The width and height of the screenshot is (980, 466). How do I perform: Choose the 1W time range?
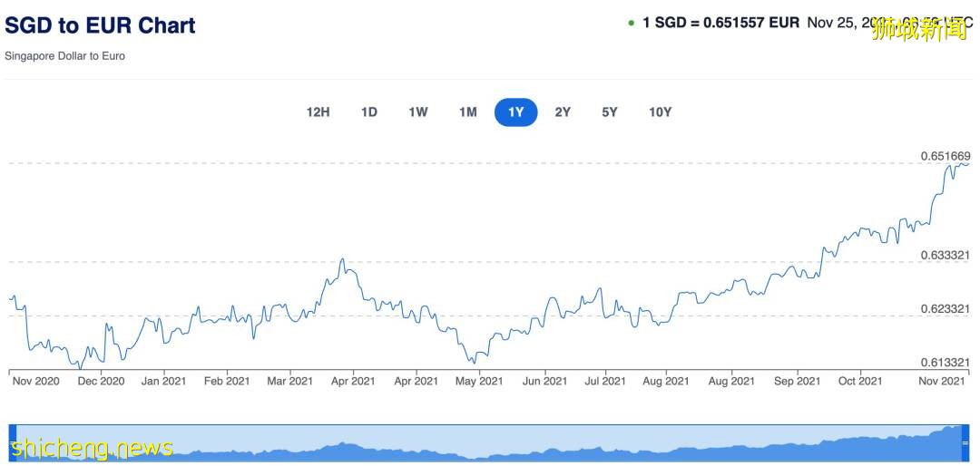[417, 112]
